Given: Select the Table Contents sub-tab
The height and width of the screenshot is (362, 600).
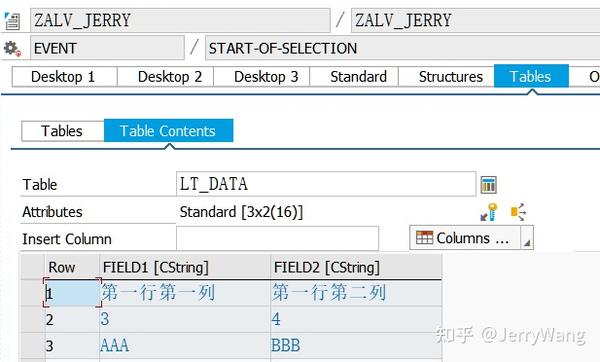Looking at the screenshot, I should 168,130.
